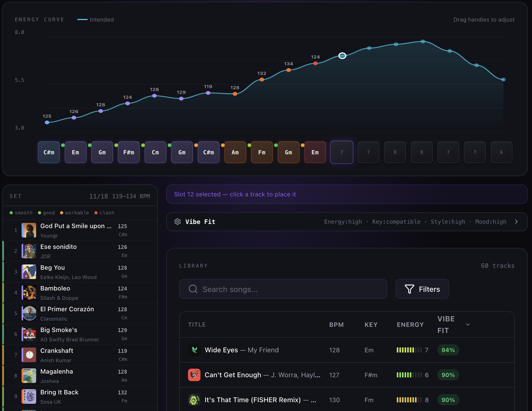Viewport: 532px width, 411px height.
Task: Select It's That Time artwork icon
Action: (194, 400)
